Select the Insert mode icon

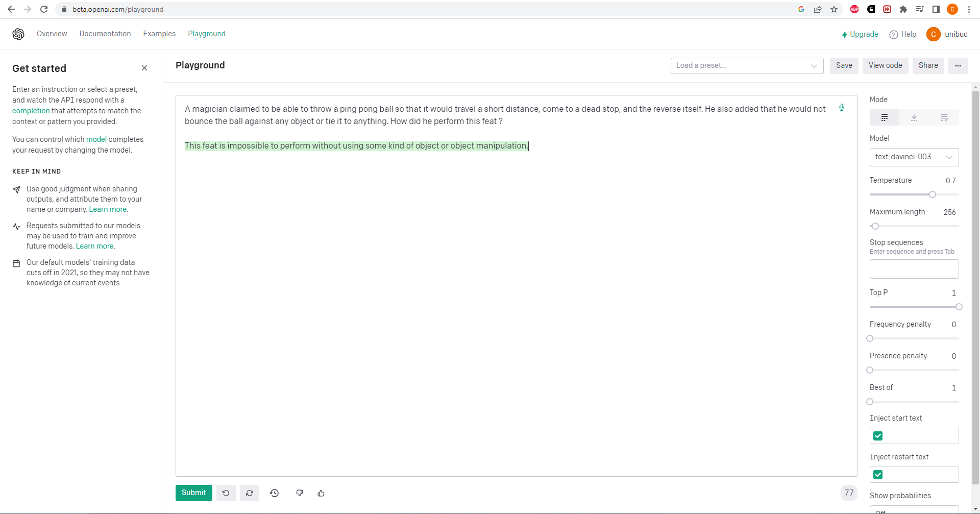[914, 118]
